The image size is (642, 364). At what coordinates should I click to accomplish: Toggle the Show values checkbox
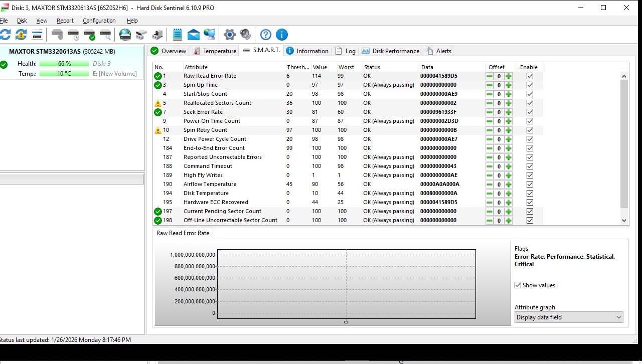point(518,285)
